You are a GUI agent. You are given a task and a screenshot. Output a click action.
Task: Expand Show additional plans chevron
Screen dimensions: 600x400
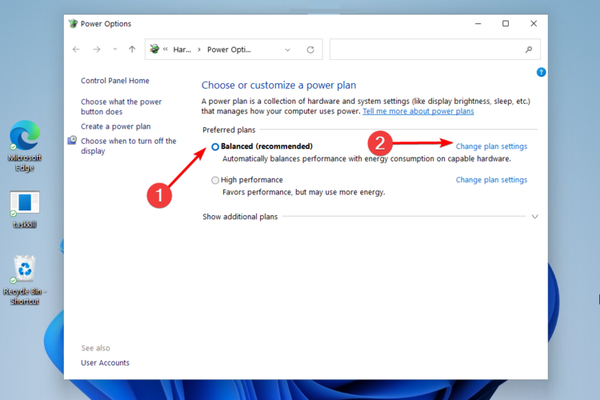click(535, 216)
